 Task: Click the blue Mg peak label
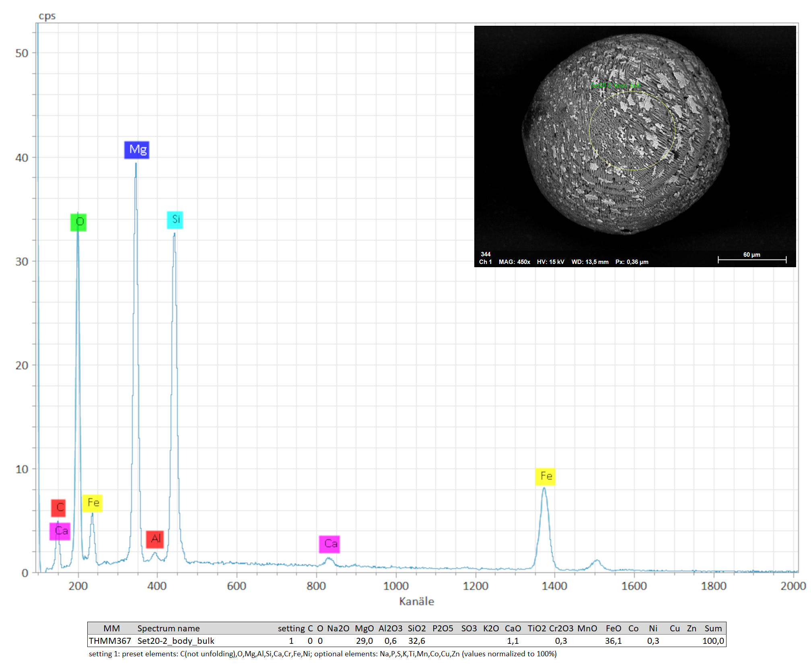pyautogui.click(x=137, y=150)
